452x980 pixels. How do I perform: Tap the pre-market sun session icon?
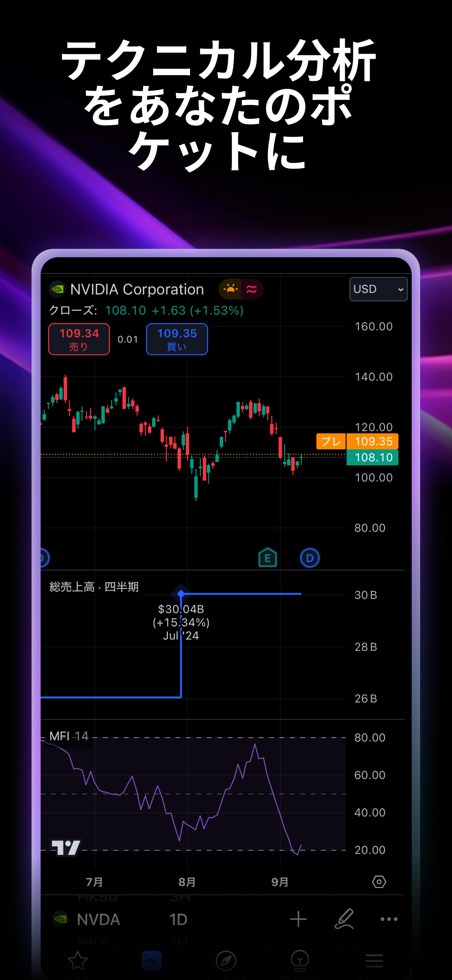coord(231,290)
